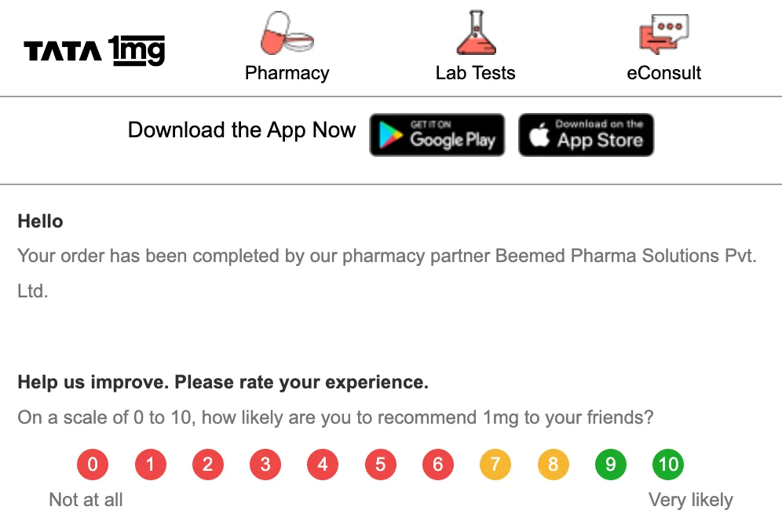Click the 'Very likely' scale label
The image size is (782, 532).
pos(691,499)
